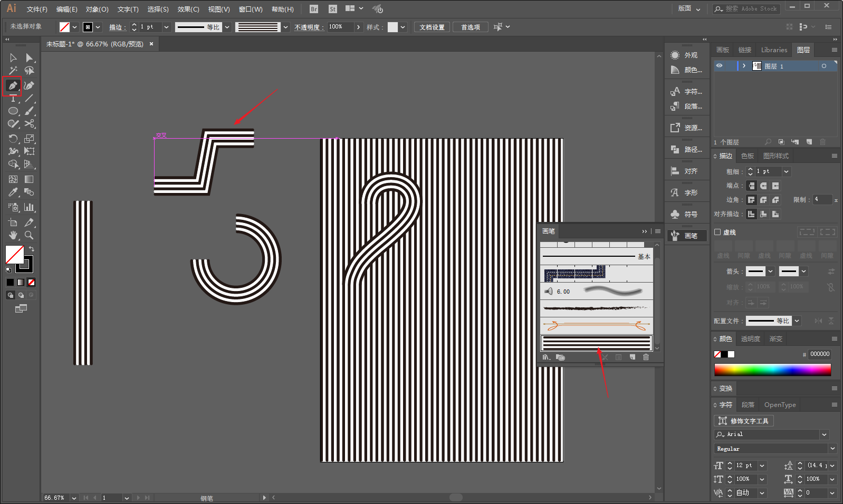Select the Lasso tool
Viewport: 843px width, 504px height.
point(29,70)
